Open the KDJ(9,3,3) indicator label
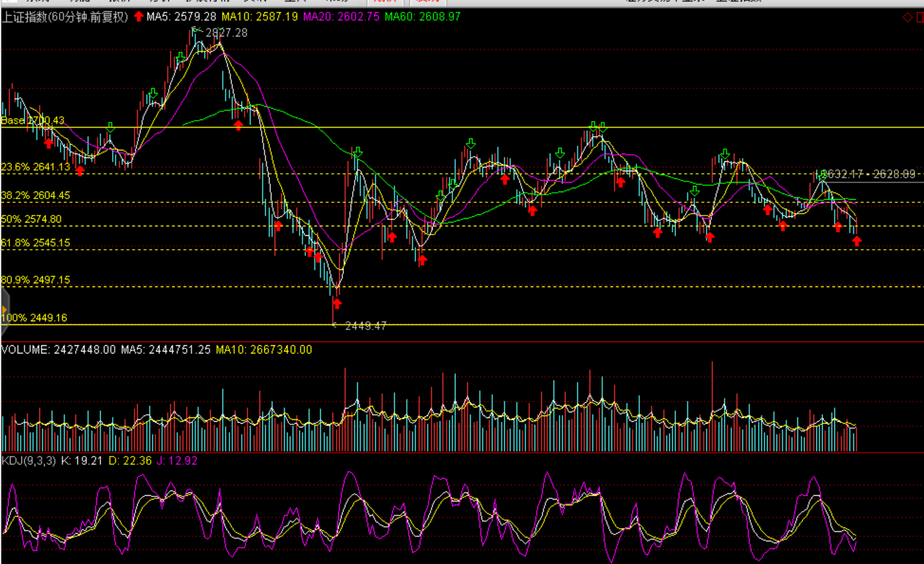The height and width of the screenshot is (564, 924). coord(29,461)
